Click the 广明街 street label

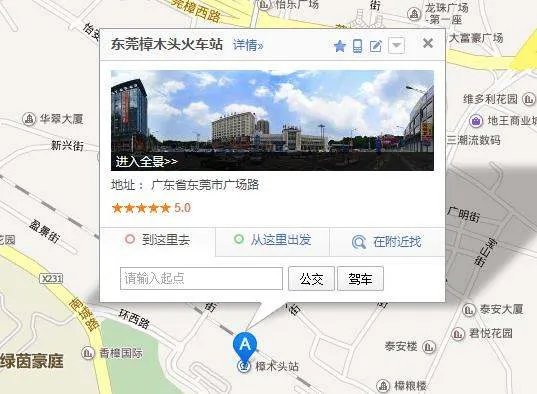pos(463,214)
